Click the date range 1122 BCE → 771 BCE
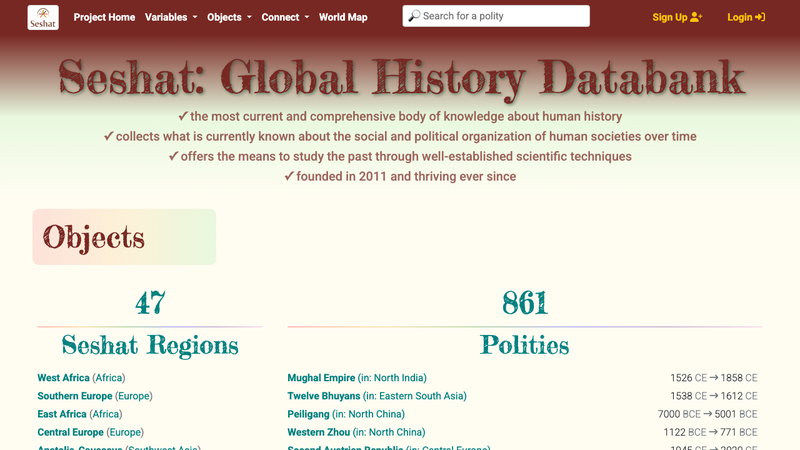 click(x=710, y=432)
